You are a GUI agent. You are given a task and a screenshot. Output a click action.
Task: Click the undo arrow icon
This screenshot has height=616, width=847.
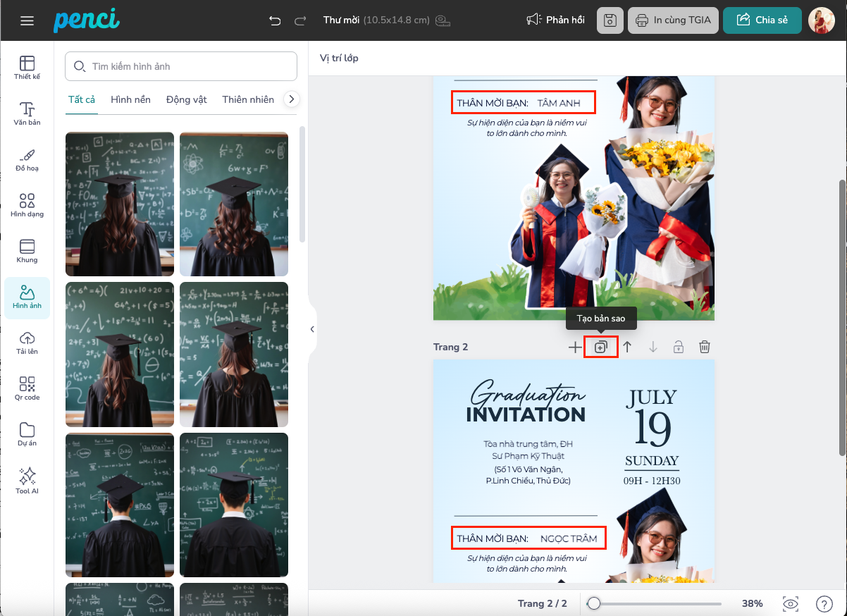(x=275, y=20)
